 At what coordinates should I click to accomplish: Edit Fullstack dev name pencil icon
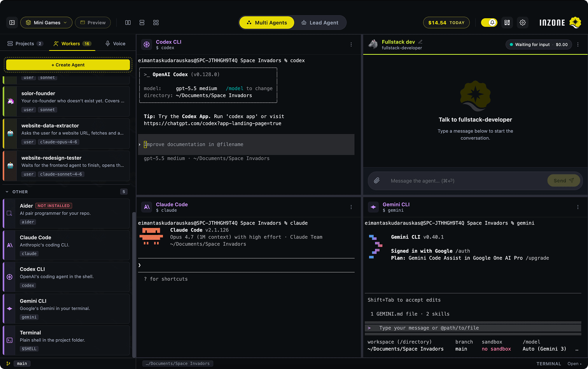420,42
